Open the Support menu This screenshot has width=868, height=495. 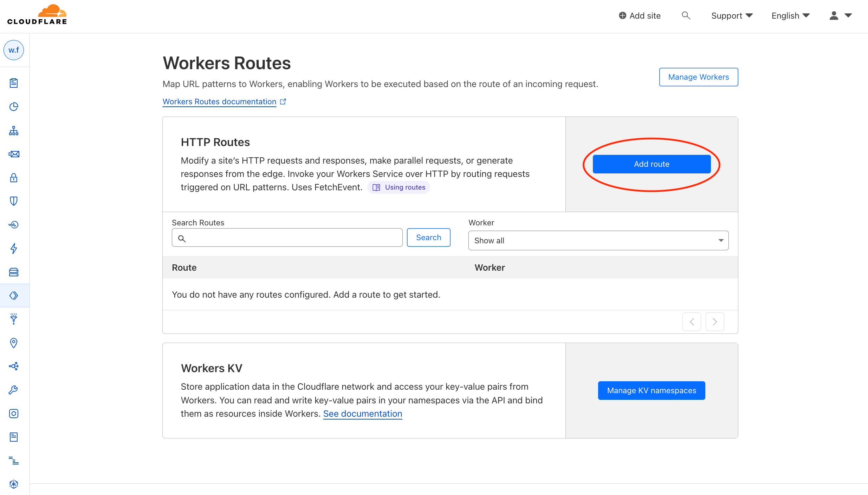click(x=732, y=15)
